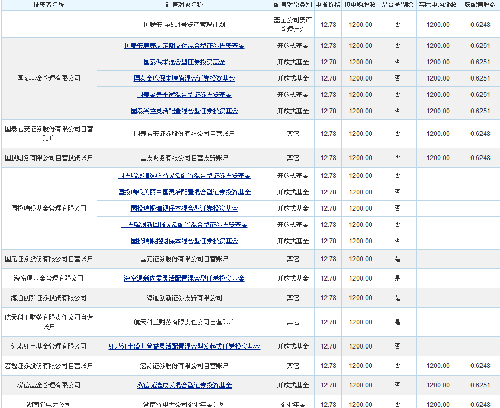Open the longest fund hyperlink spanning the widest underline
The height and width of the screenshot is (408, 500).
point(184,346)
